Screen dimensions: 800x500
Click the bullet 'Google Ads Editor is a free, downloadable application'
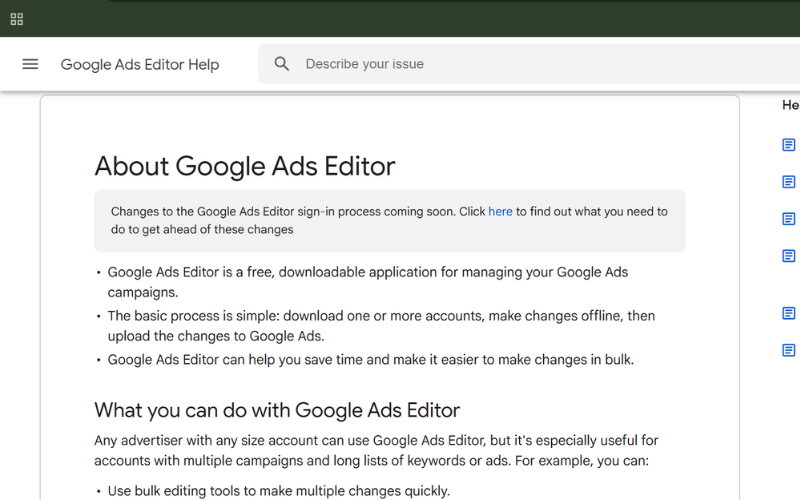[368, 282]
